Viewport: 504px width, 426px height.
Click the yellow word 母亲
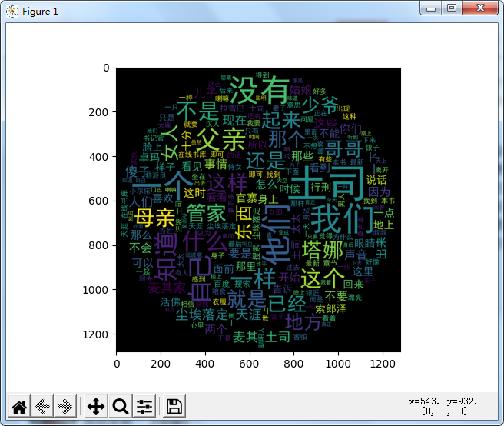155,218
